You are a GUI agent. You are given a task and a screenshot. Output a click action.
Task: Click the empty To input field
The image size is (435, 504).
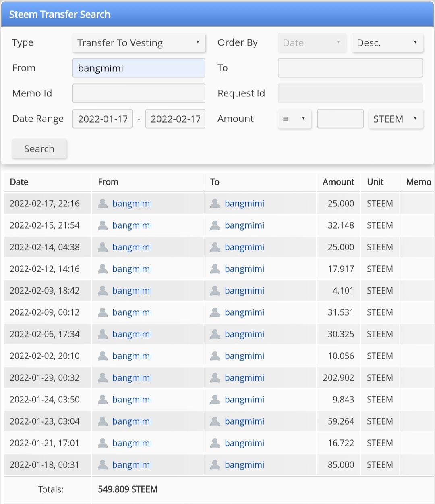tap(350, 68)
